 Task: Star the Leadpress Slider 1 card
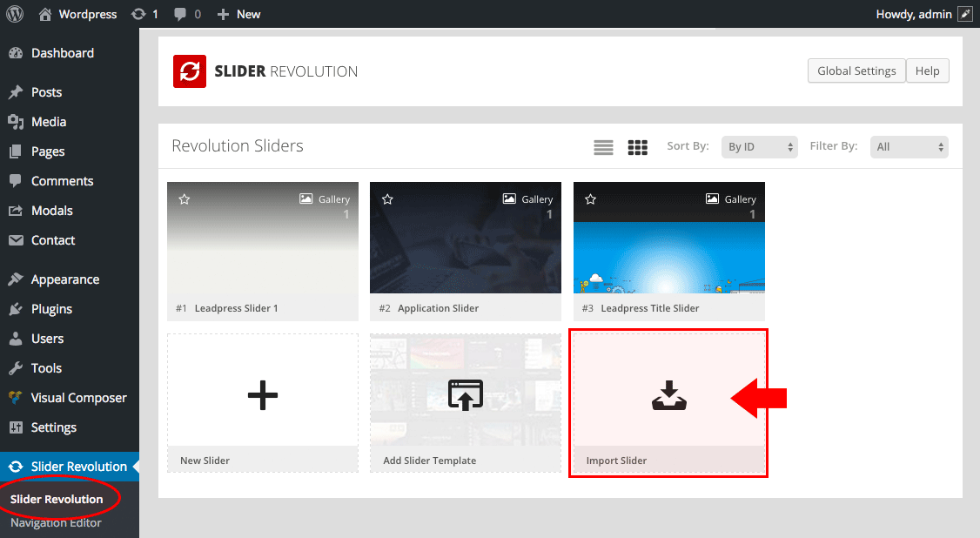tap(185, 199)
